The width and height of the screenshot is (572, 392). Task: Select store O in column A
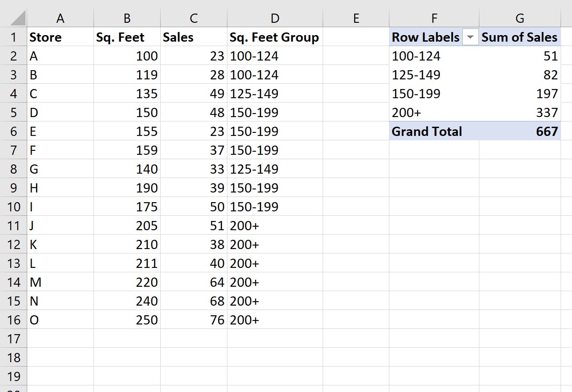61,320
